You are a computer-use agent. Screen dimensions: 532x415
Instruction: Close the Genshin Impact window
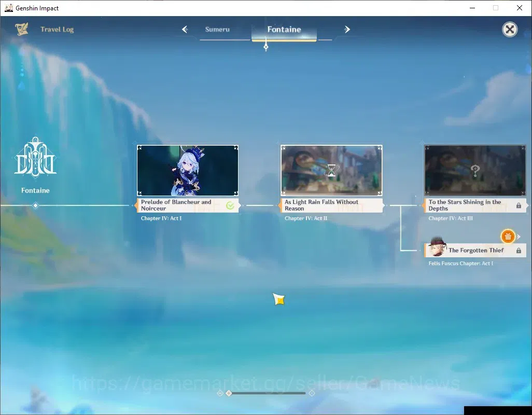point(520,8)
